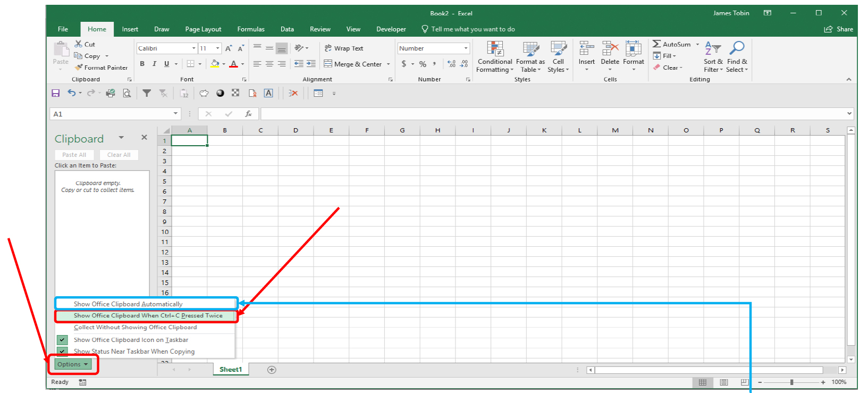868x393 pixels.
Task: Open Format as Table gallery
Action: (530, 57)
